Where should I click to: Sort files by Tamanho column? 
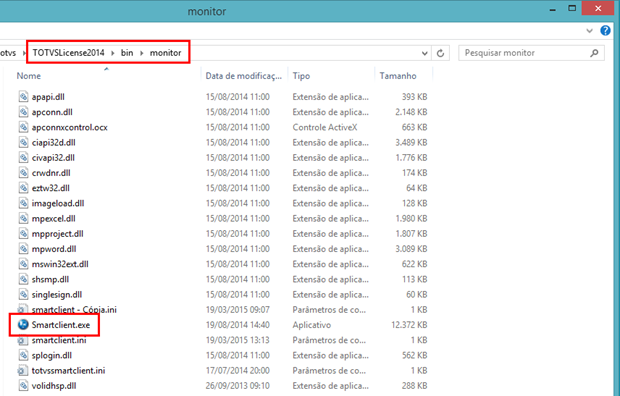pos(398,76)
